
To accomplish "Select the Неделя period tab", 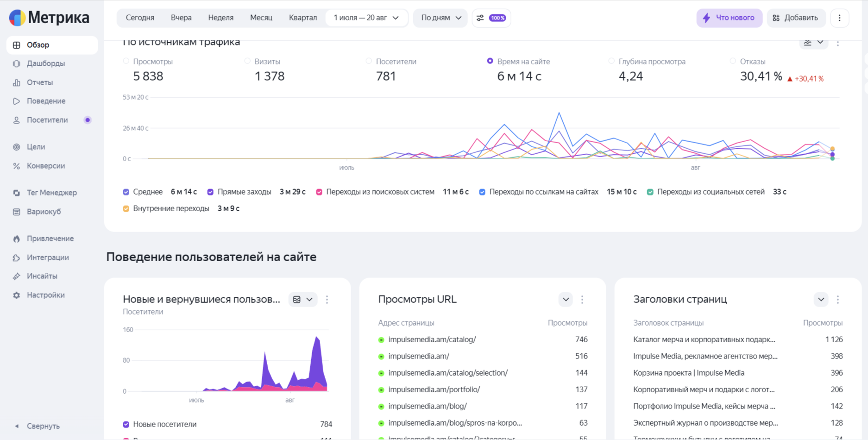I will coord(221,18).
